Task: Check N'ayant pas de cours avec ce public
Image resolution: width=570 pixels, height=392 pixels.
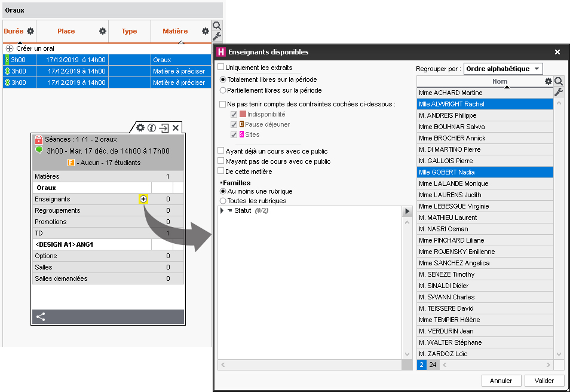Action: coord(220,161)
